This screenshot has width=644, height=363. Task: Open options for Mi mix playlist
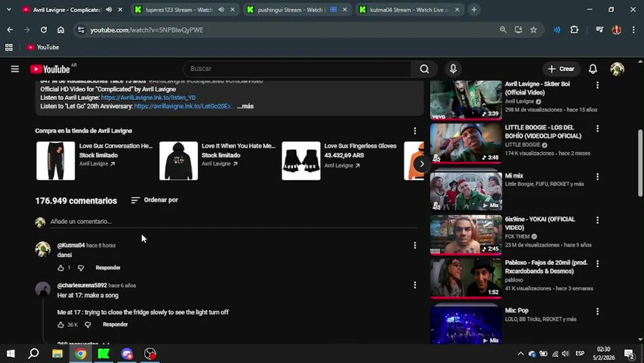click(597, 177)
